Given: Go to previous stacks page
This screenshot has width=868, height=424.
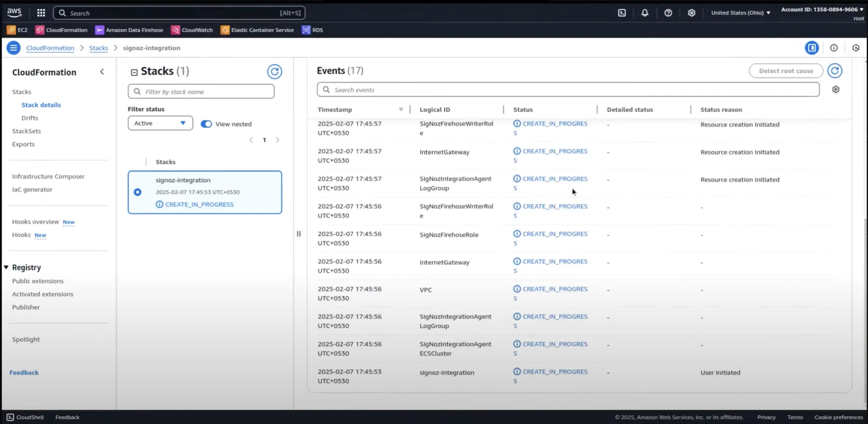Looking at the screenshot, I should click(251, 140).
